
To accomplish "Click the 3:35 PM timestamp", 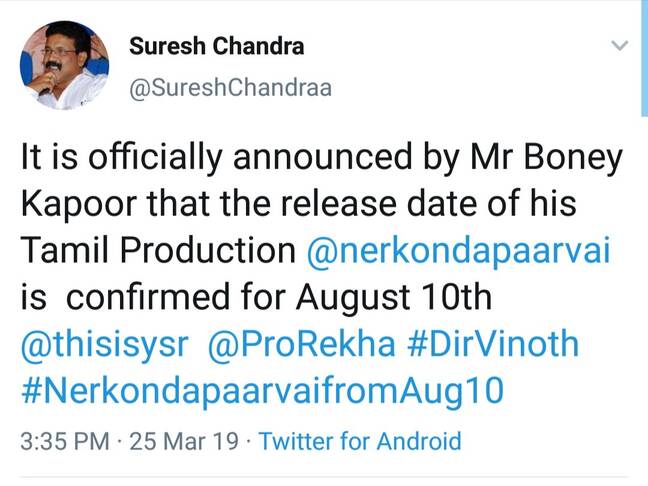I will click(x=65, y=441).
